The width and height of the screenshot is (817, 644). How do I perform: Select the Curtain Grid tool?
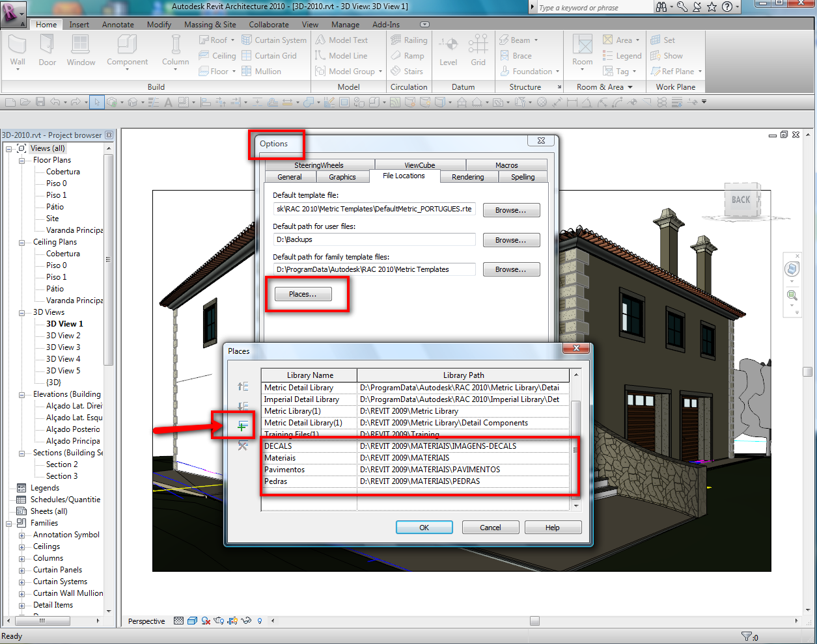[269, 56]
